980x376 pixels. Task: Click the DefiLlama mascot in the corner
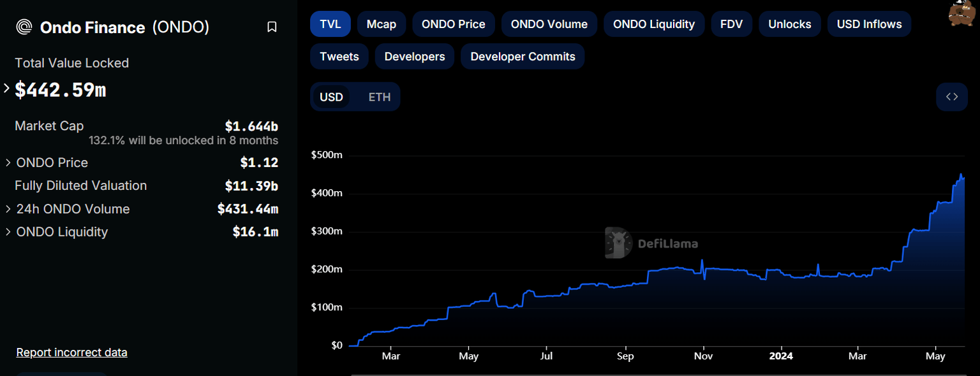[963, 14]
